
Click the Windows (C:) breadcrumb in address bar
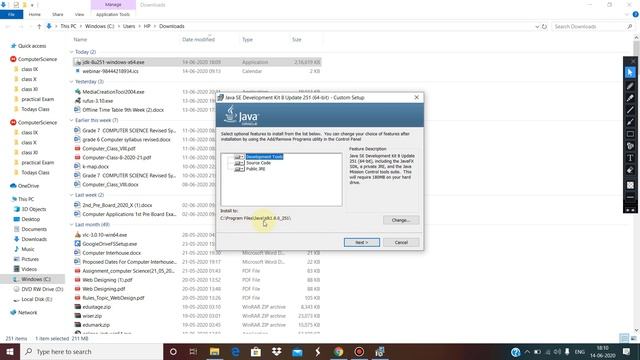tap(100, 26)
